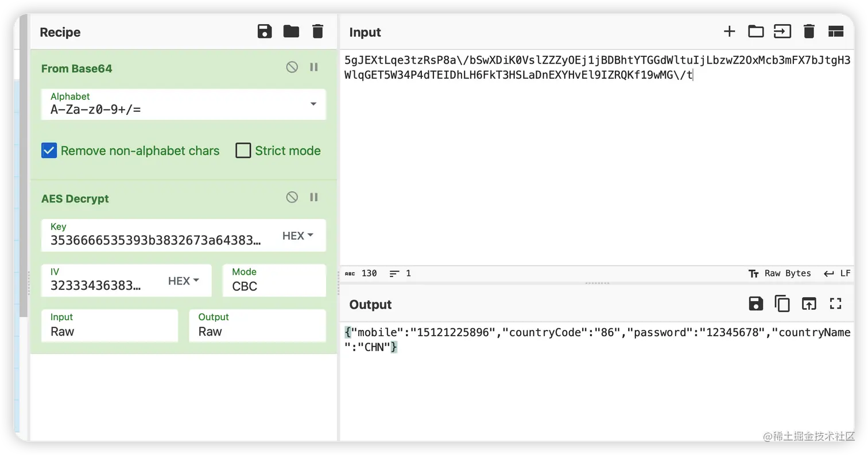This screenshot has width=868, height=455.
Task: Copy output to clipboard
Action: click(x=782, y=304)
